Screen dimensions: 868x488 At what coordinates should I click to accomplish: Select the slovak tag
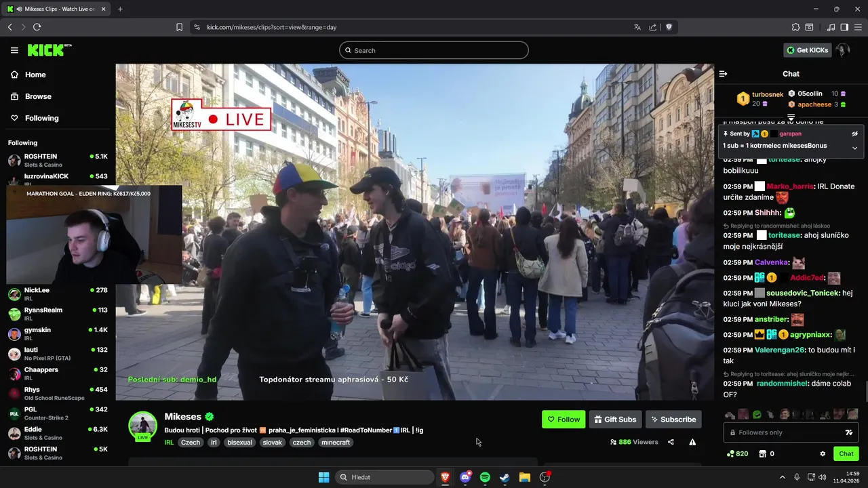click(x=272, y=443)
